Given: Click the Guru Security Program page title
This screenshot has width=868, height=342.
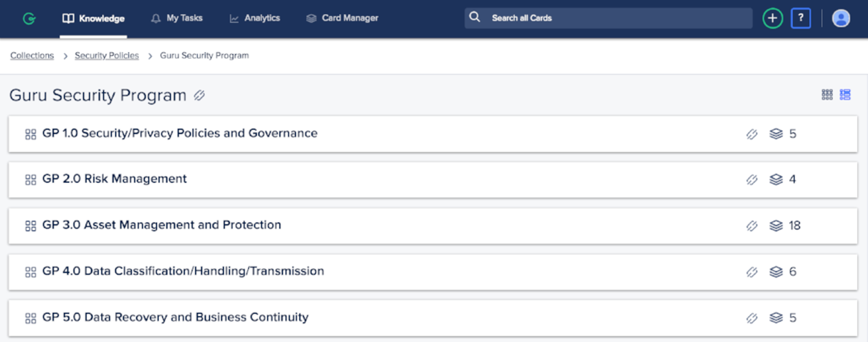Looking at the screenshot, I should click(x=98, y=96).
